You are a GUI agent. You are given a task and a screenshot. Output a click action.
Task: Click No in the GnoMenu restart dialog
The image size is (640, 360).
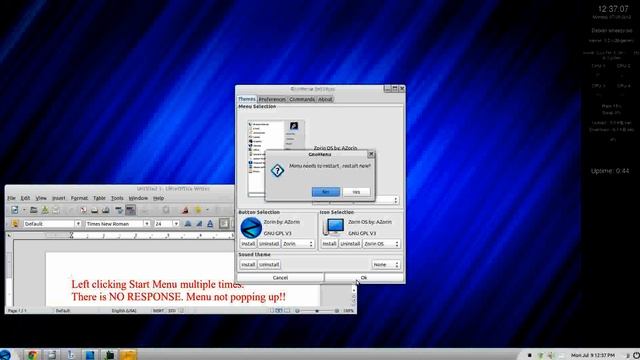pos(326,192)
